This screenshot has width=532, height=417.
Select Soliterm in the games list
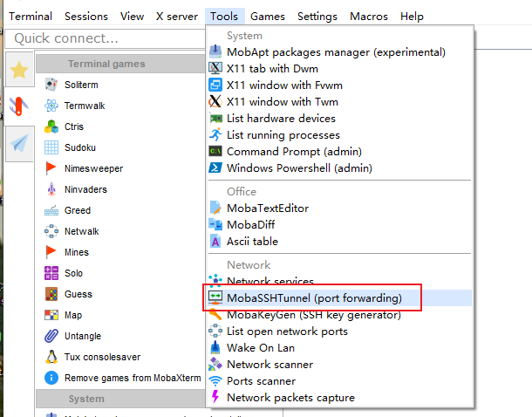click(81, 85)
